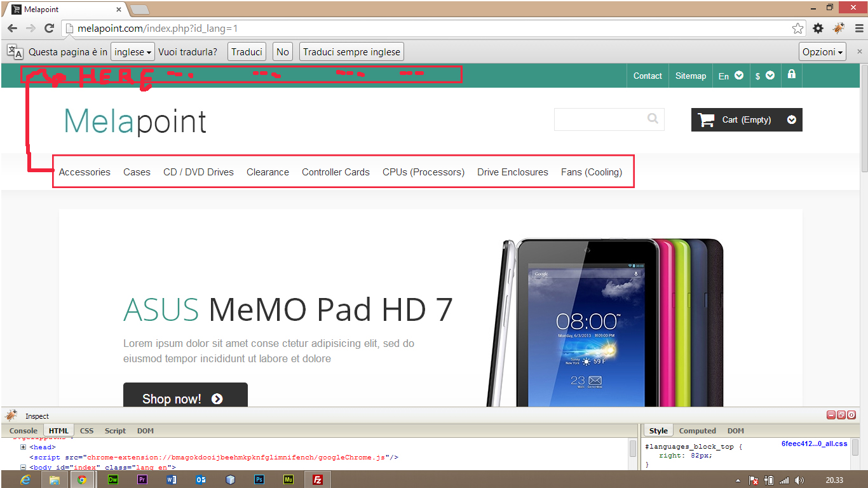Minimize the Firebug panel
868x488 pixels.
(x=831, y=415)
